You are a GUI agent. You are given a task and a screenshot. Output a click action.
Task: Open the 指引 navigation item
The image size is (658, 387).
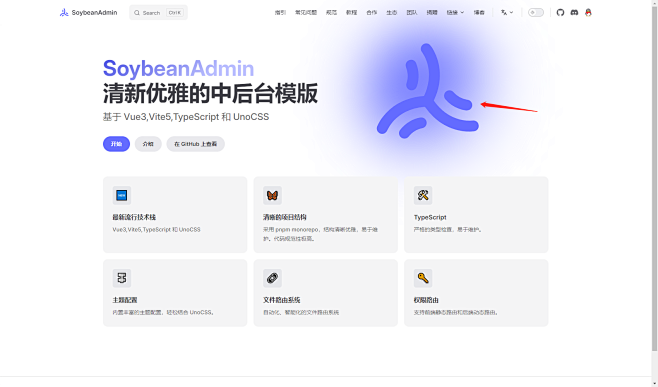coord(280,13)
